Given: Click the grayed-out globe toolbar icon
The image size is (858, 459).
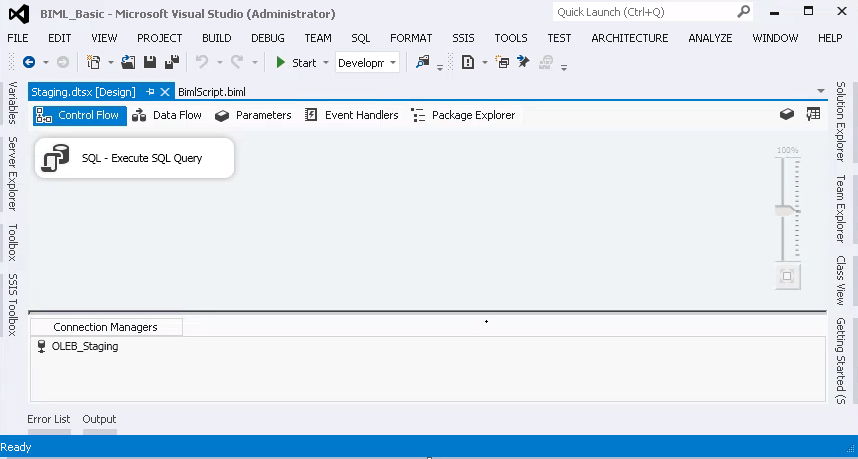Looking at the screenshot, I should click(x=546, y=62).
